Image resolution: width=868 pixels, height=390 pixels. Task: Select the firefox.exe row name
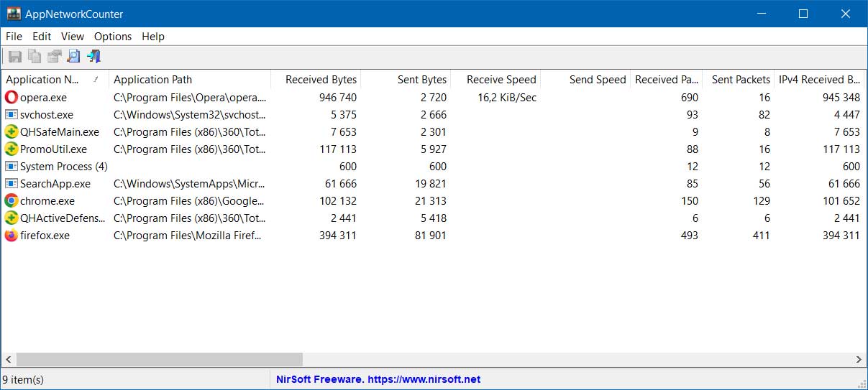pos(45,235)
